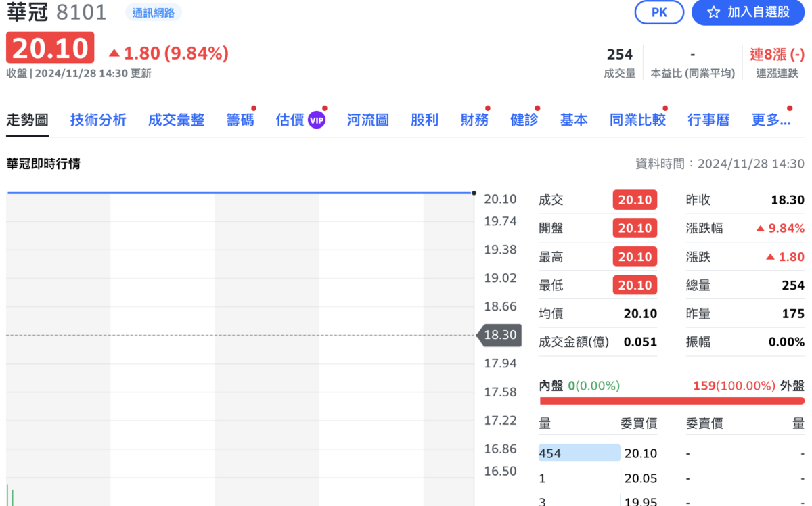The width and height of the screenshot is (812, 506).
Task: Click the red 內盤/外盤 ratio bar
Action: 672,400
